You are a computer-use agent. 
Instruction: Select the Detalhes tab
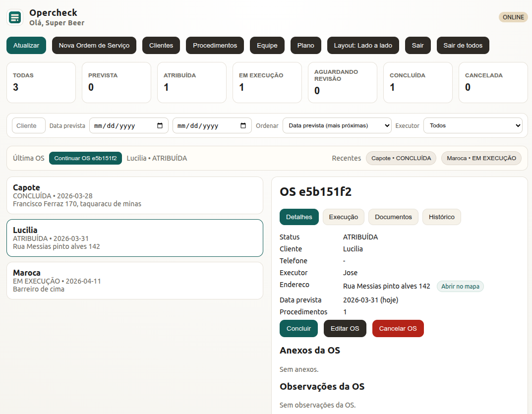(299, 217)
